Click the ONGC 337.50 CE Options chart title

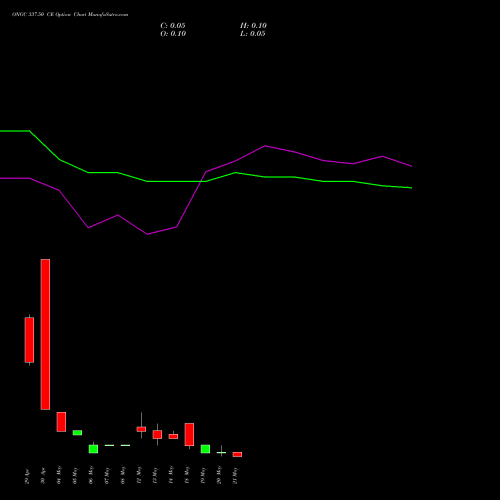click(70, 15)
